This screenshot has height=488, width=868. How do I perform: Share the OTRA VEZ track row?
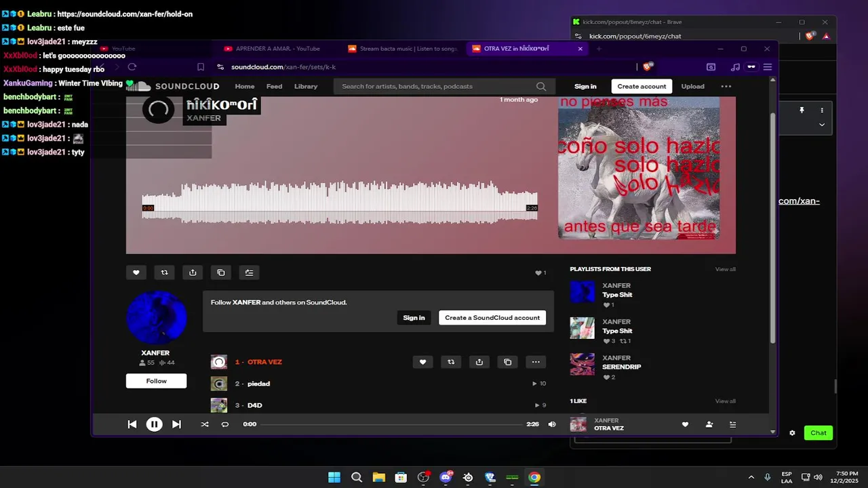coord(479,362)
